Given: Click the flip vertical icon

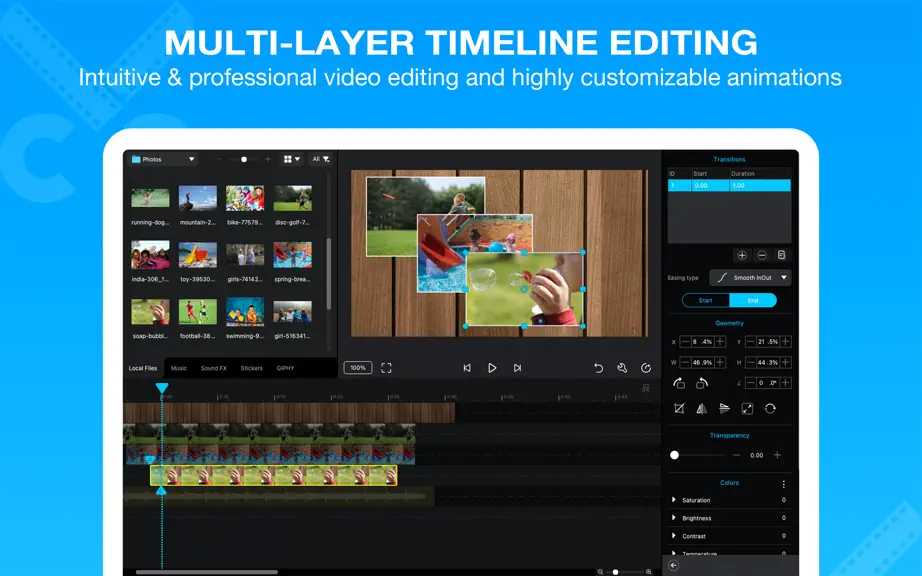Looking at the screenshot, I should (724, 408).
